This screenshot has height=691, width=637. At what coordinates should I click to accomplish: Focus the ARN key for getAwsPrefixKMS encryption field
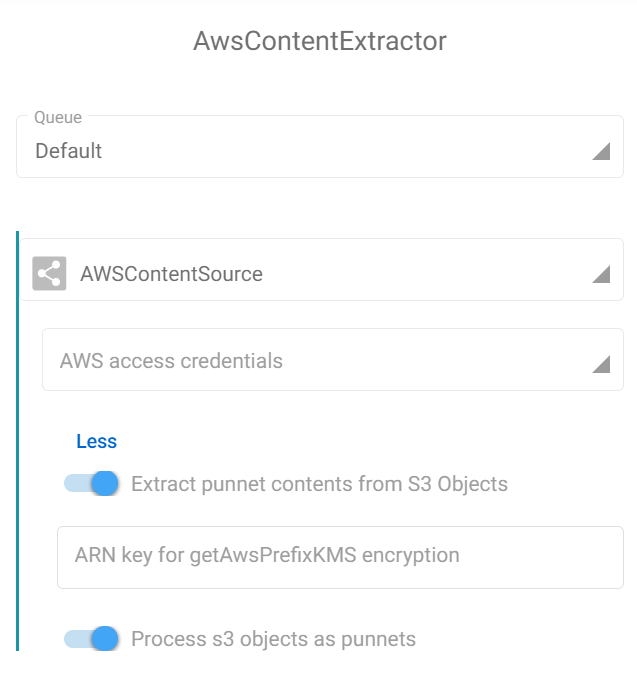pos(340,557)
